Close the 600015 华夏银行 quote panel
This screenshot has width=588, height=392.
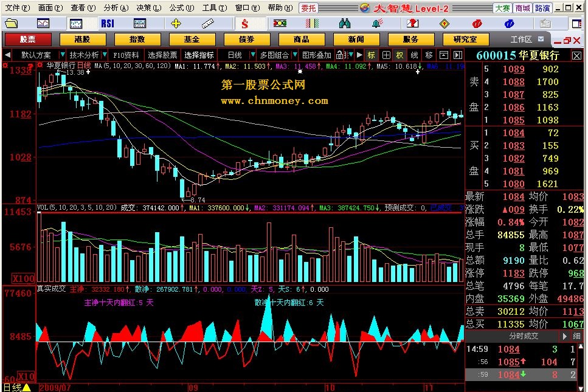pyautogui.click(x=576, y=56)
